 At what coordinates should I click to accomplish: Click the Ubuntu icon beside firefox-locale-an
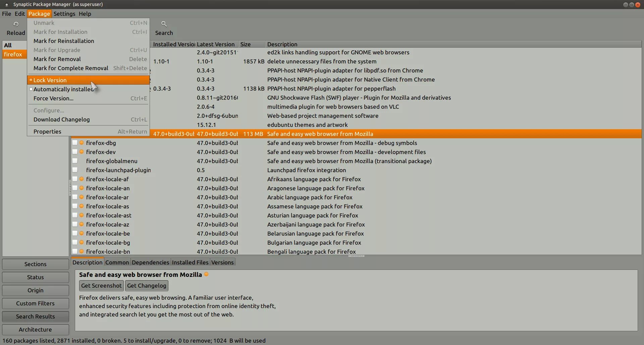[x=82, y=188]
